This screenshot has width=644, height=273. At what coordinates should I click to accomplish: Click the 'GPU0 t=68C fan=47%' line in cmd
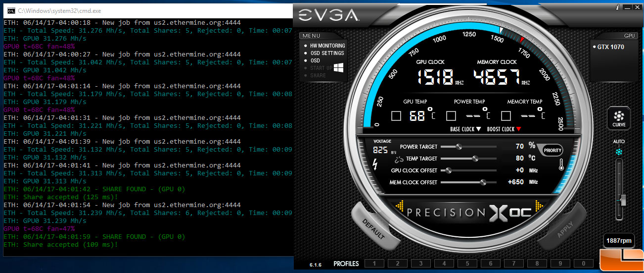[x=39, y=228]
